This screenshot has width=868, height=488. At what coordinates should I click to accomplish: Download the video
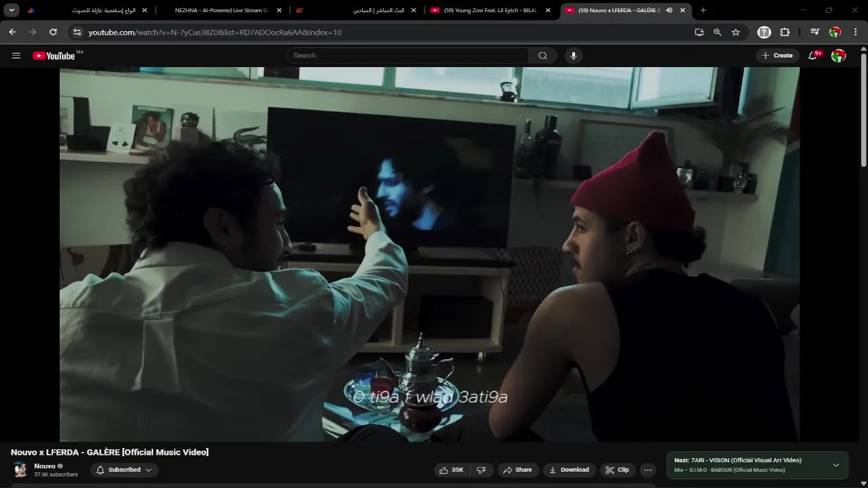coord(570,470)
